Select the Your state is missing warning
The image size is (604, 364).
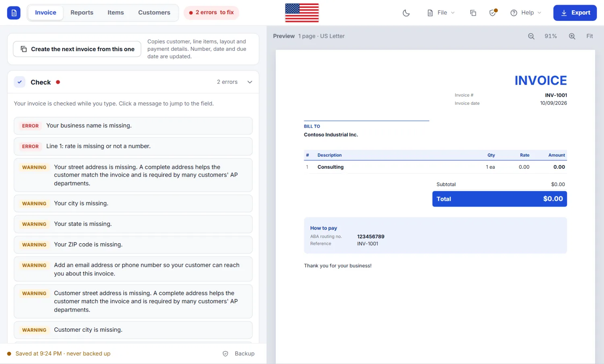(x=133, y=224)
